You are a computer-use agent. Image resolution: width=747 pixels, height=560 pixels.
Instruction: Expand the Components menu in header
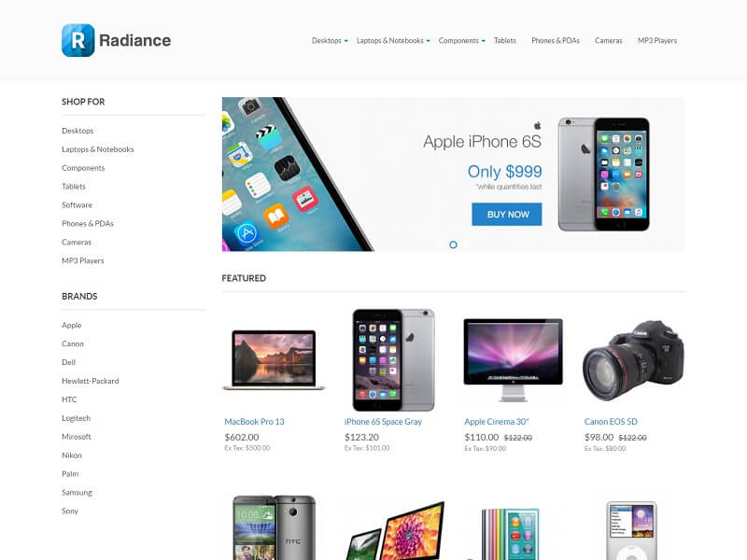click(461, 41)
